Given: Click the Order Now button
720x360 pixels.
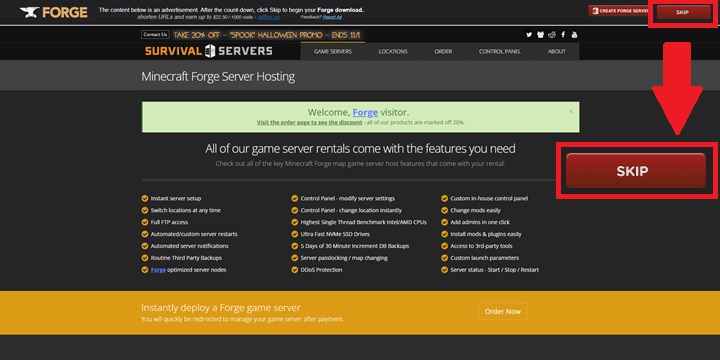Looking at the screenshot, I should pyautogui.click(x=503, y=311).
